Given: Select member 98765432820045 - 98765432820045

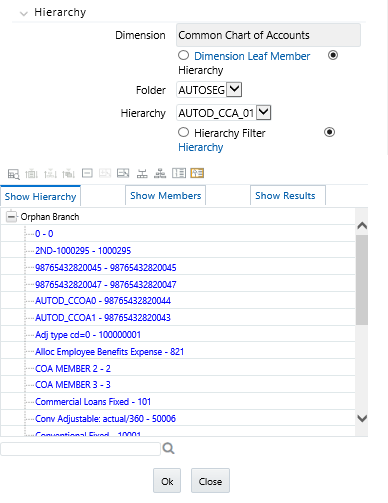Looking at the screenshot, I should (106, 267).
